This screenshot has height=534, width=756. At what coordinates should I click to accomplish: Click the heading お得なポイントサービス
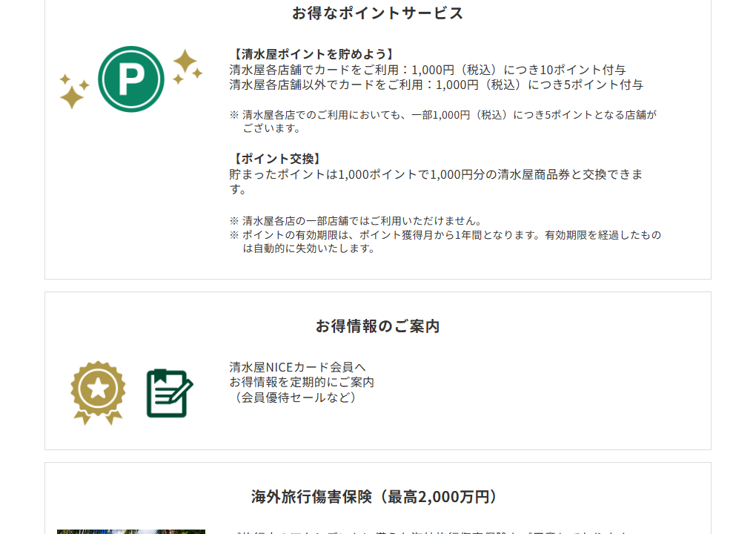pyautogui.click(x=377, y=13)
